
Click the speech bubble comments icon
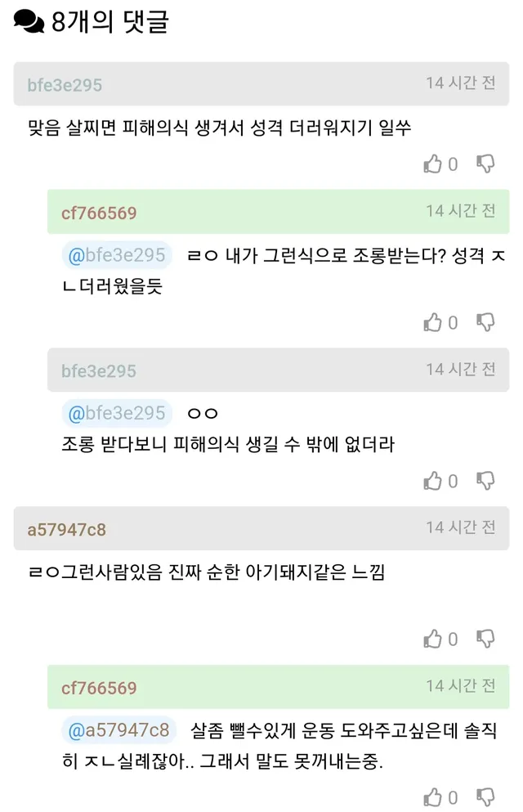click(29, 21)
